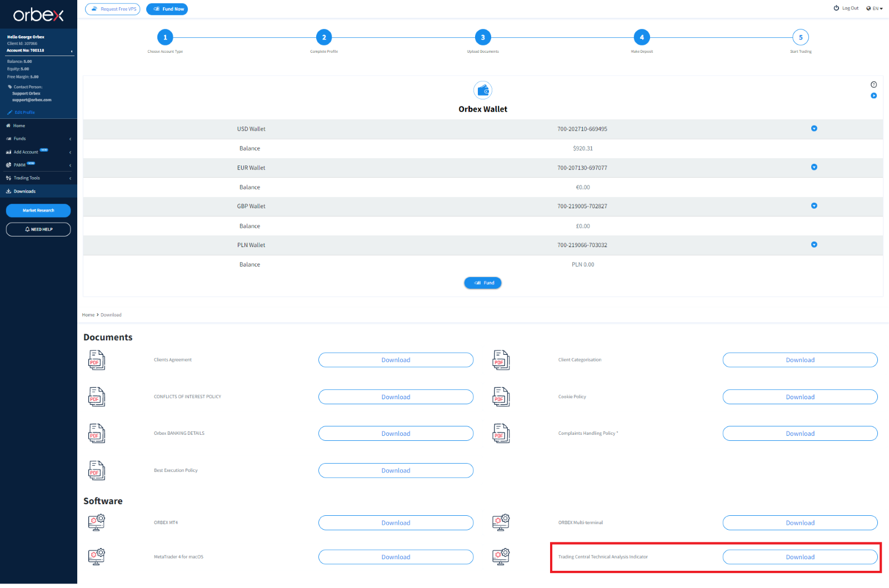The height and width of the screenshot is (588, 889).
Task: Download the Clients Agreement document
Action: [396, 360]
